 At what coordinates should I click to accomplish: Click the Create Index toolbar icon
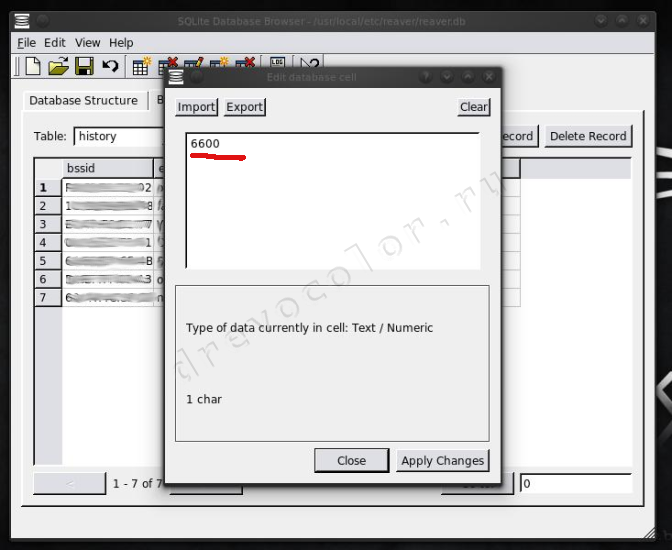(x=219, y=63)
